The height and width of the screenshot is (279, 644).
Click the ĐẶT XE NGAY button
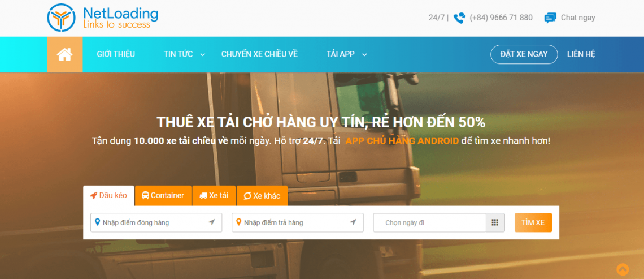524,54
